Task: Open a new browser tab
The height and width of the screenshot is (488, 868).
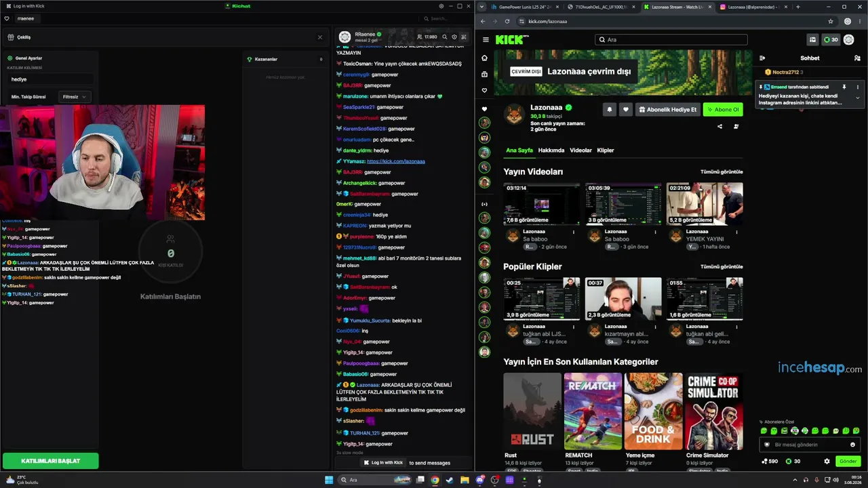Action: click(797, 7)
